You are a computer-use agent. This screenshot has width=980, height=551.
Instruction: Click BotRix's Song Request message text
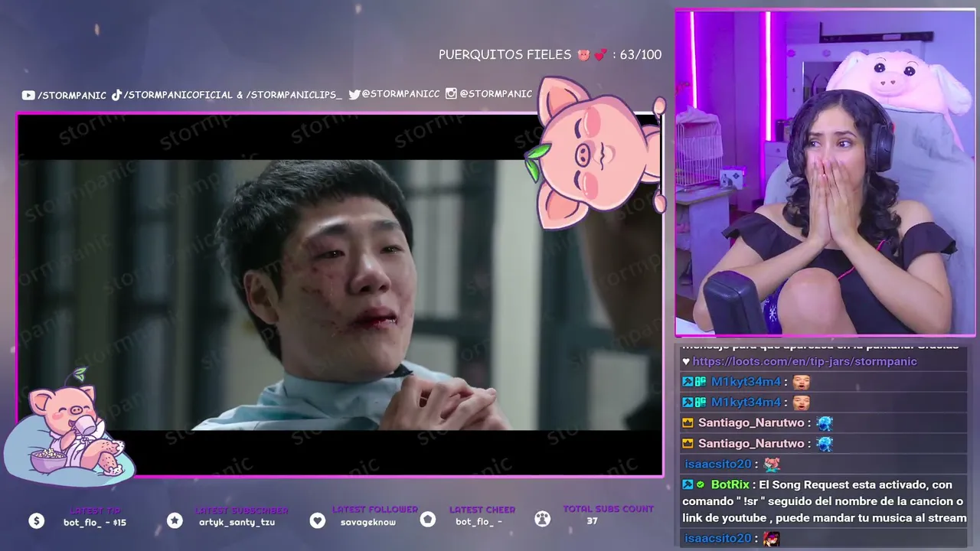[x=825, y=501]
